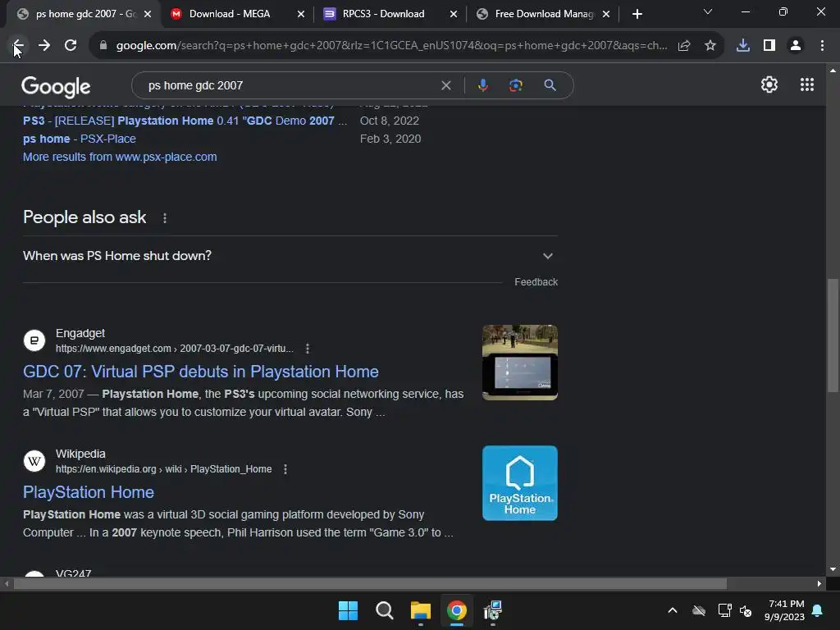Click Chrome icon in taskbar
Image resolution: width=840 pixels, height=630 pixels.
coord(456,610)
